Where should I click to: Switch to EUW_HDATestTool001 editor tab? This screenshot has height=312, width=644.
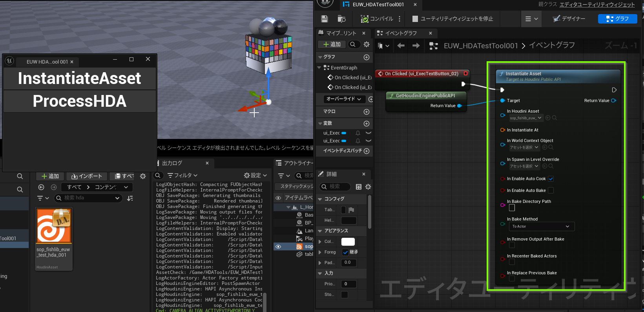[378, 5]
